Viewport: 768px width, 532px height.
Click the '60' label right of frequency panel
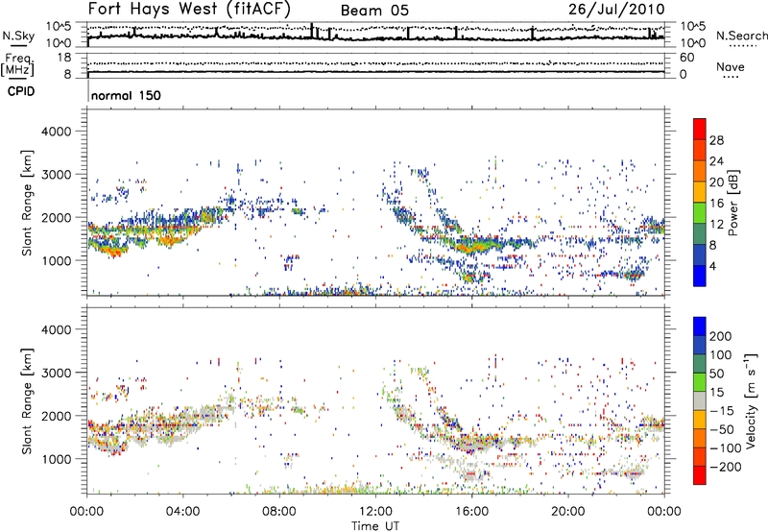click(x=687, y=58)
